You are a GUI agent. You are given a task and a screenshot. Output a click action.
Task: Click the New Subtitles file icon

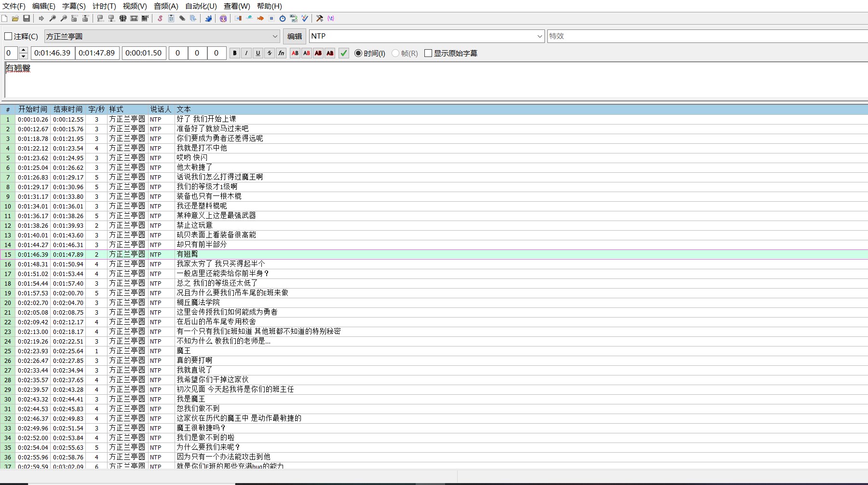pyautogui.click(x=4, y=18)
